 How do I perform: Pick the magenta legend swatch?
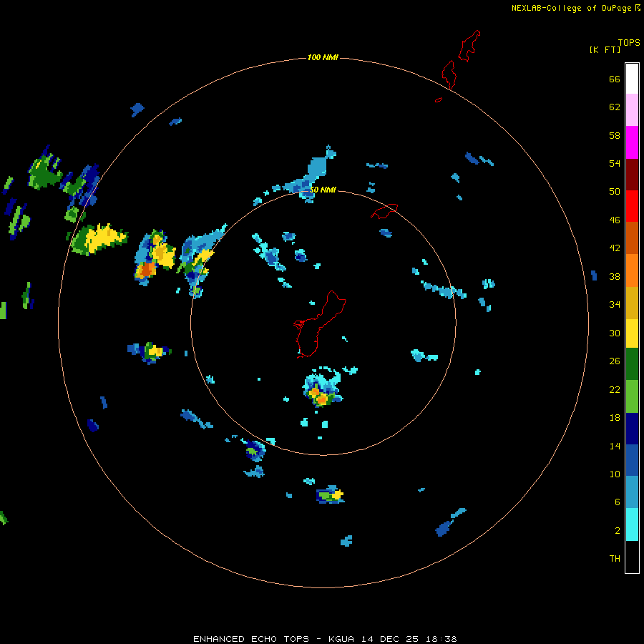[x=632, y=142]
